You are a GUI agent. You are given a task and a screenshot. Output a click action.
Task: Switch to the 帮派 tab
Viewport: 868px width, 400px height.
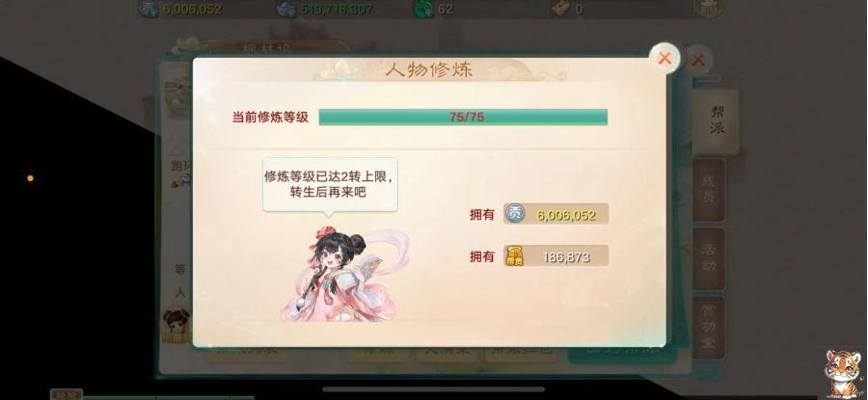click(x=717, y=121)
